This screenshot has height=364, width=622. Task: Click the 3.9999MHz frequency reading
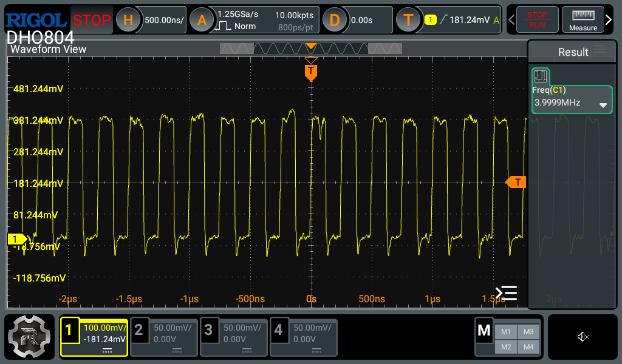tap(557, 103)
